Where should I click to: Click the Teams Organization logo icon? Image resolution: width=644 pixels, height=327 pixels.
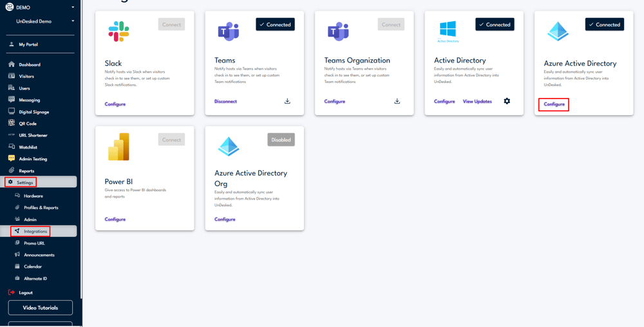click(338, 31)
